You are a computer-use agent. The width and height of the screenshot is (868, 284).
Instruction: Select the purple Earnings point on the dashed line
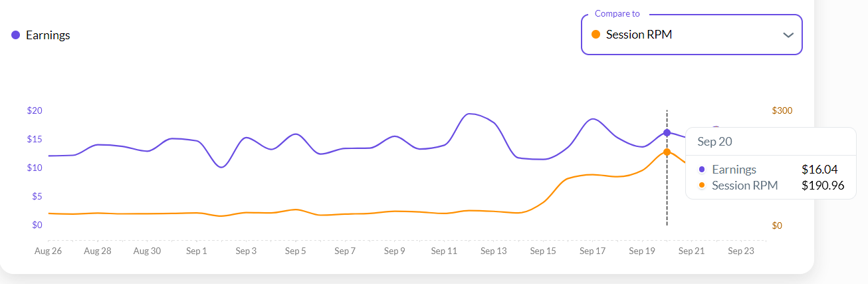click(x=667, y=132)
